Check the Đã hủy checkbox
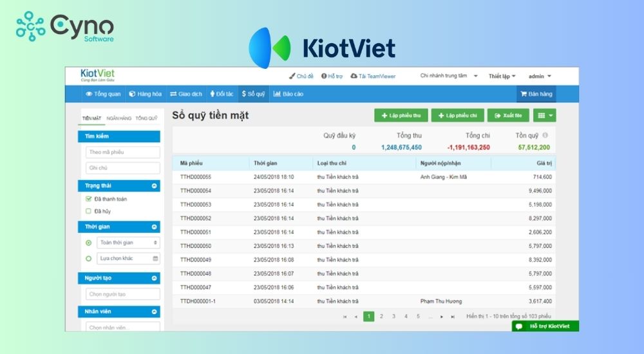Viewport: 644px width, 354px height. 88,211
